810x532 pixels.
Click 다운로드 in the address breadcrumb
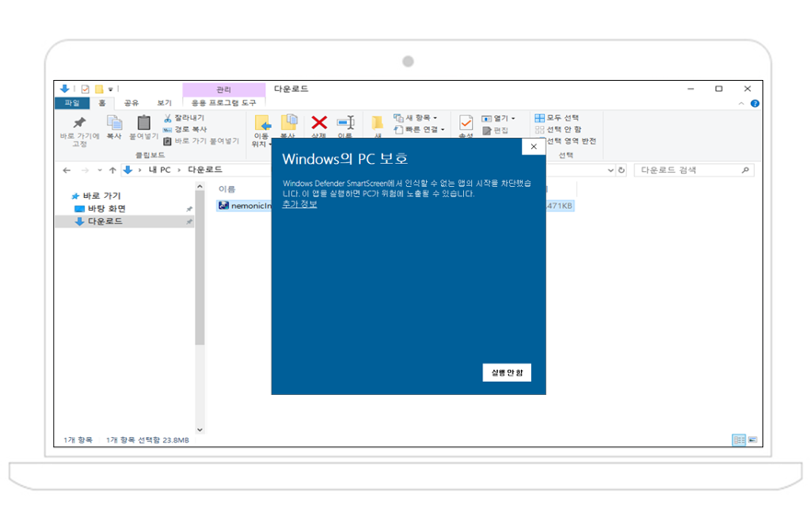tap(204, 170)
